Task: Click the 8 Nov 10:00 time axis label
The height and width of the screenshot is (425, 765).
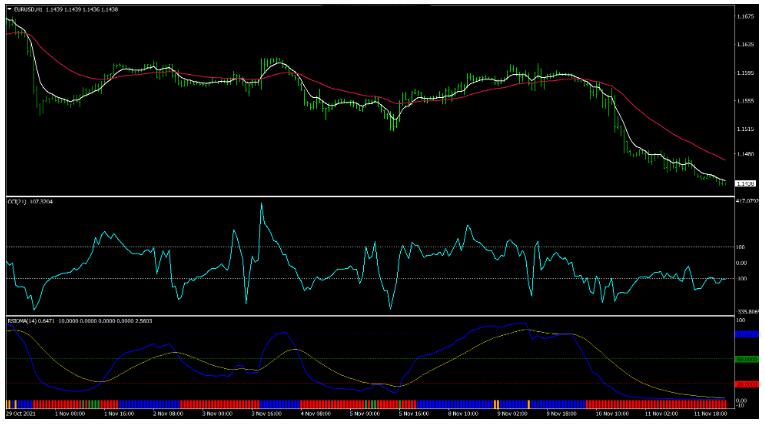Action: tap(463, 414)
